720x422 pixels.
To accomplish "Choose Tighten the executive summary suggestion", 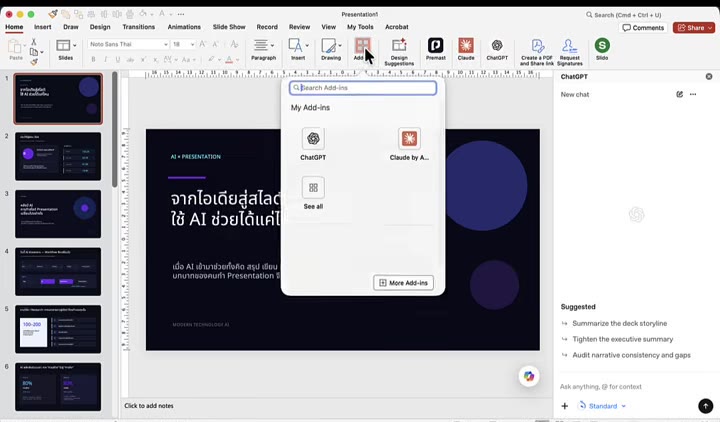I will [623, 339].
